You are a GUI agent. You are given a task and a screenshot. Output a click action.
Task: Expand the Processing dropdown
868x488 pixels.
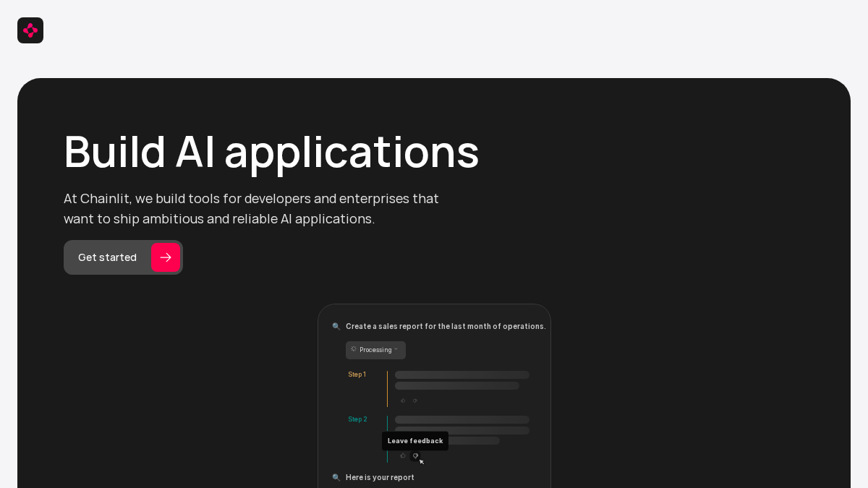375,350
